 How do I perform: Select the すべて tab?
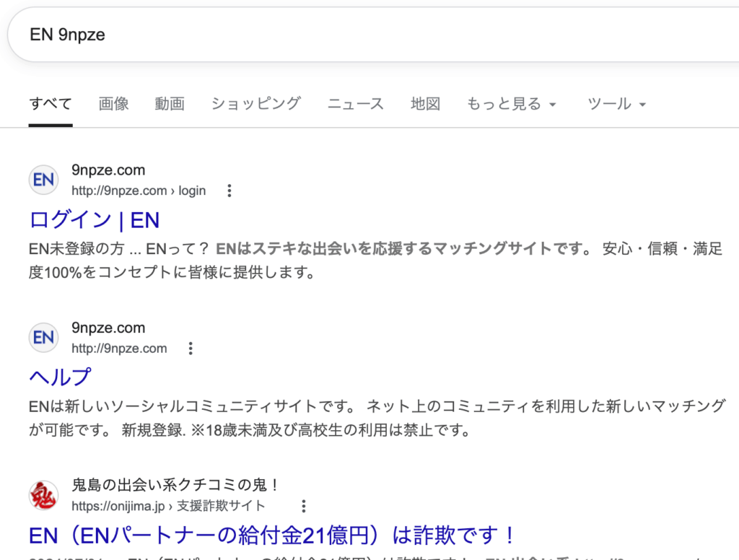[51, 104]
